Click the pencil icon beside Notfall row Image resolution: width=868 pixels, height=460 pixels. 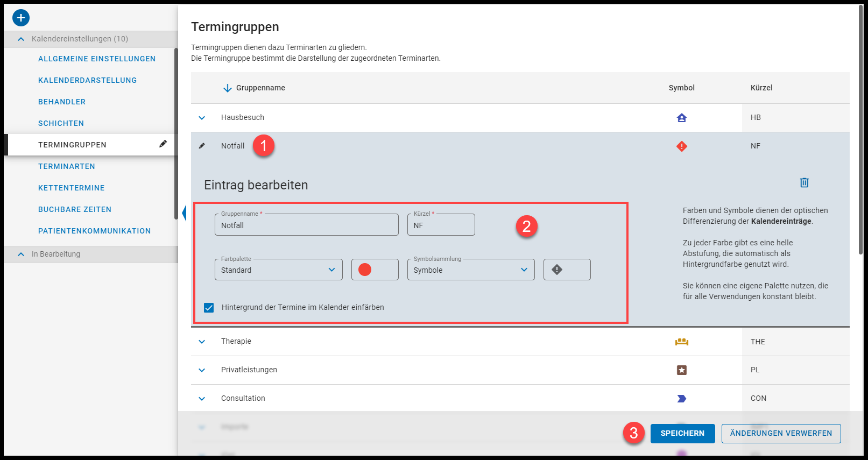202,146
